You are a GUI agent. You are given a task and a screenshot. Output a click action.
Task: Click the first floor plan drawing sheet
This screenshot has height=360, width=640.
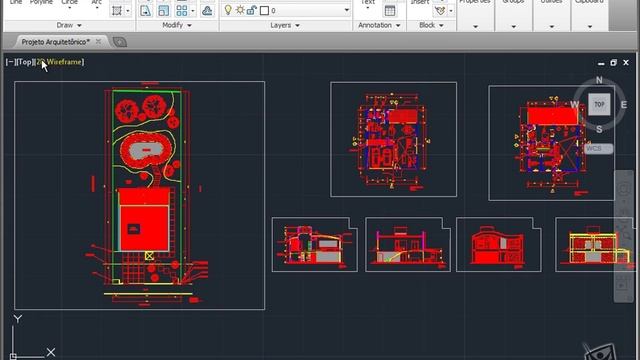(393, 139)
